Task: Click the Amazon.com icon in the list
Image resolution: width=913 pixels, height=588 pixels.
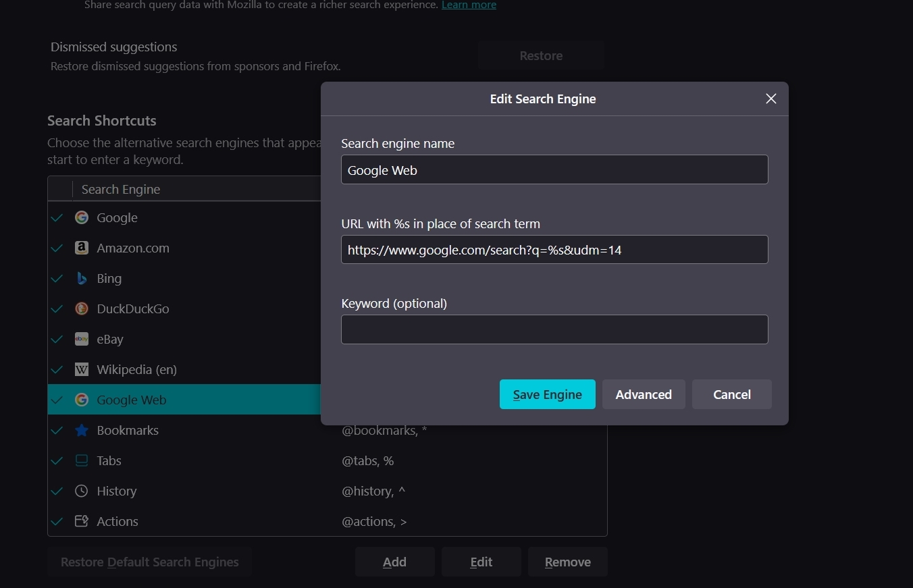Action: (82, 248)
